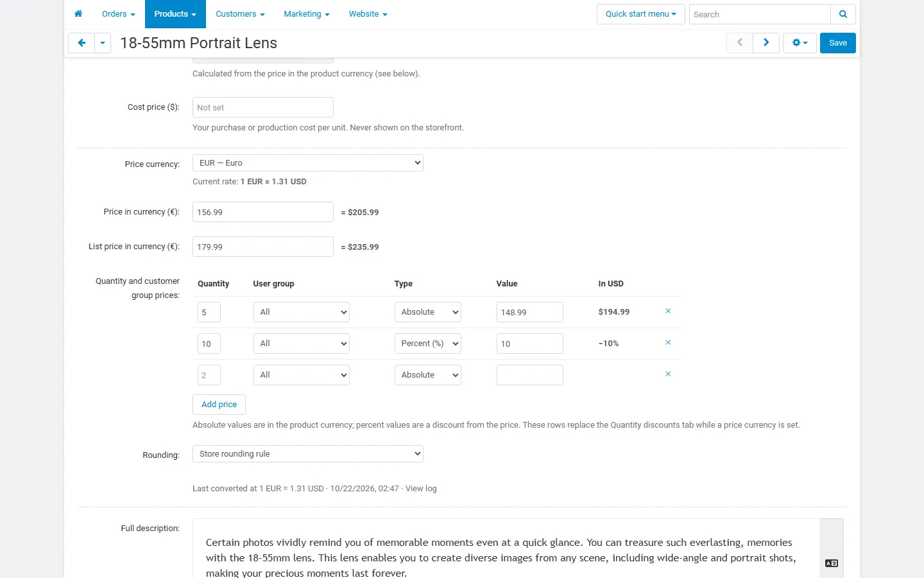This screenshot has width=924, height=578.
Task: Click the empty value field in third row
Action: [x=530, y=375]
